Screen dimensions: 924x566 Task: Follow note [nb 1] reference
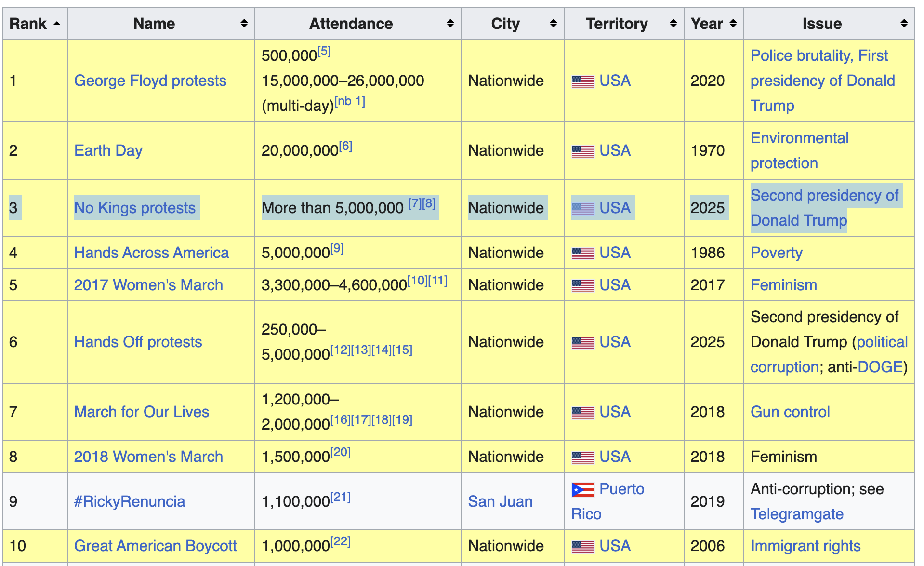coord(350,101)
